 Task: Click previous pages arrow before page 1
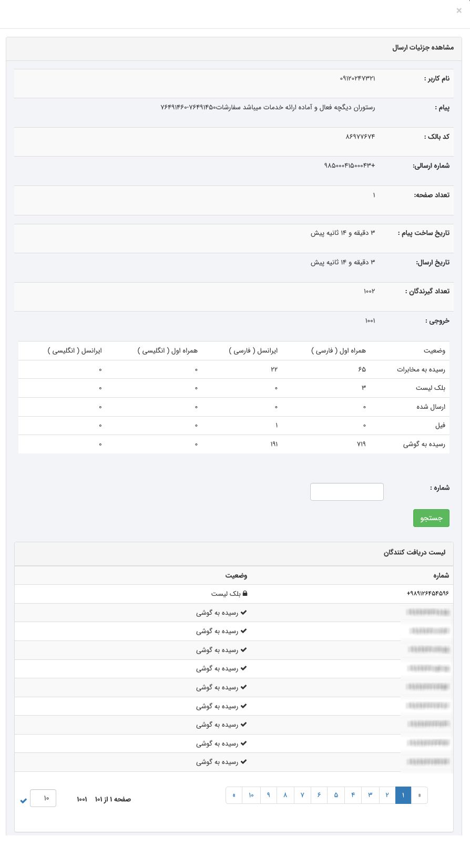pyautogui.click(x=419, y=795)
